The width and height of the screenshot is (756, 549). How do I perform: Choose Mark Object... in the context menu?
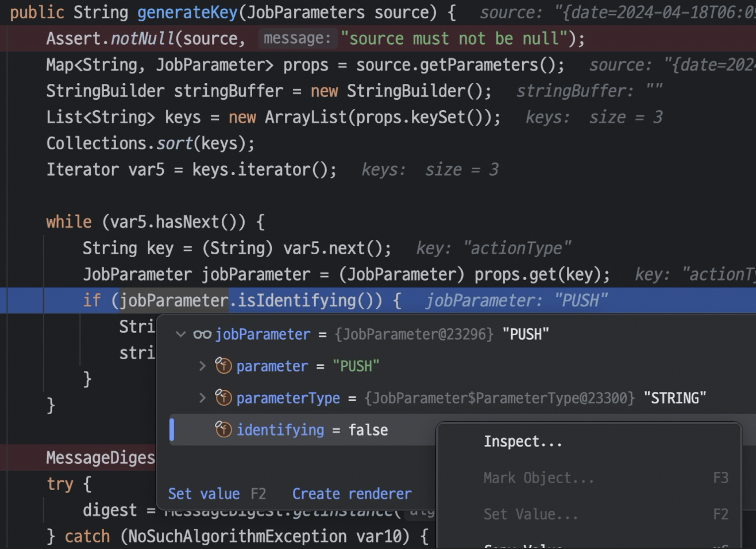[538, 478]
